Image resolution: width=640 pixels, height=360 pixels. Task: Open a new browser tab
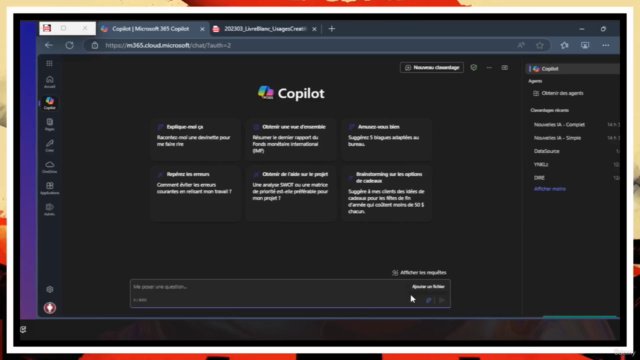(331, 29)
